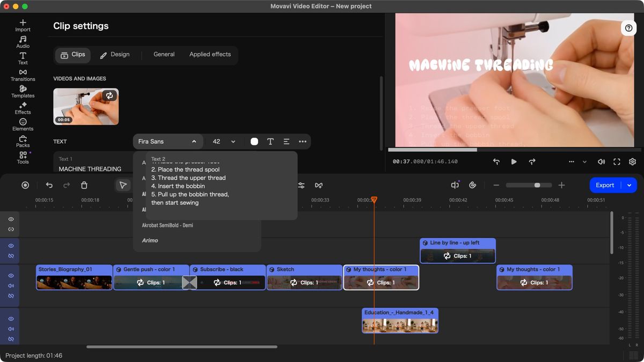Undo the last action
Viewport: 644px width, 362px height.
click(x=49, y=185)
